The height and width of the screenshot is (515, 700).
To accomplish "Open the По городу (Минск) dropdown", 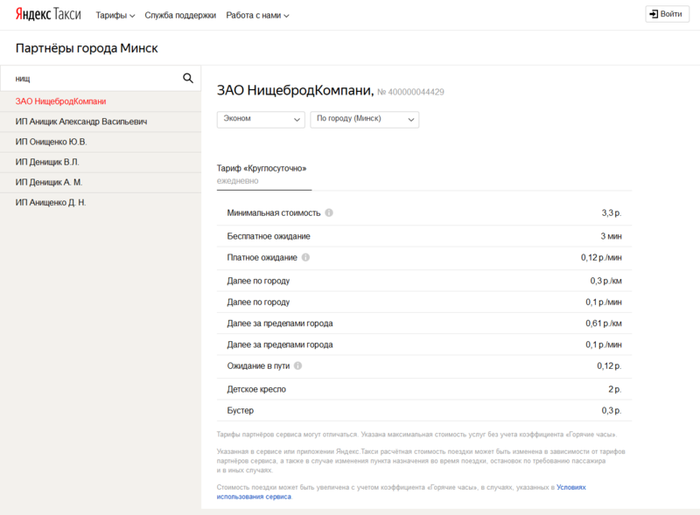I will [364, 119].
